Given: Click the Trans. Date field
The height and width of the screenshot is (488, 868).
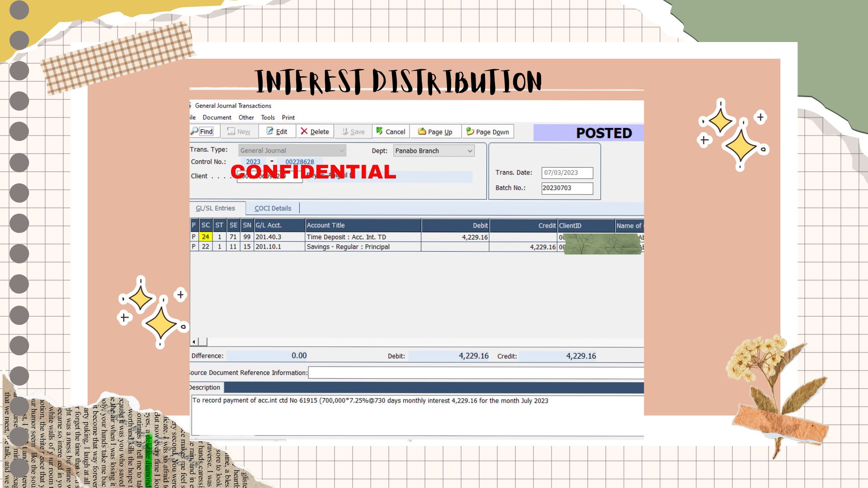Looking at the screenshot, I should (x=567, y=173).
